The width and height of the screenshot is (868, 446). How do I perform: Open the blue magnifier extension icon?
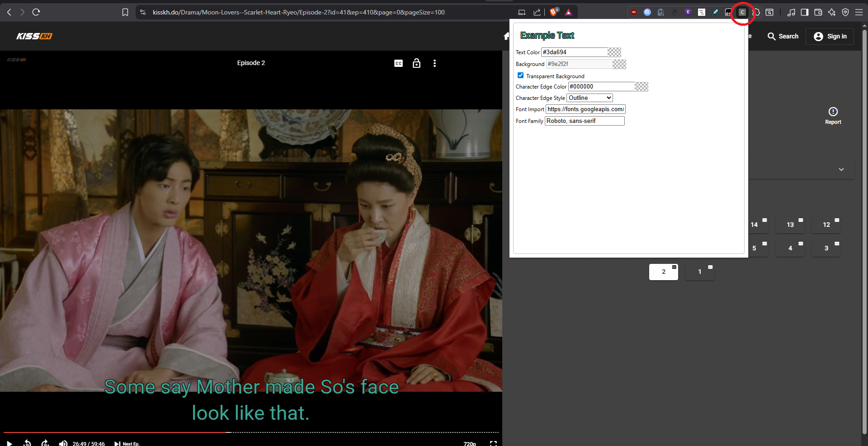tap(647, 12)
